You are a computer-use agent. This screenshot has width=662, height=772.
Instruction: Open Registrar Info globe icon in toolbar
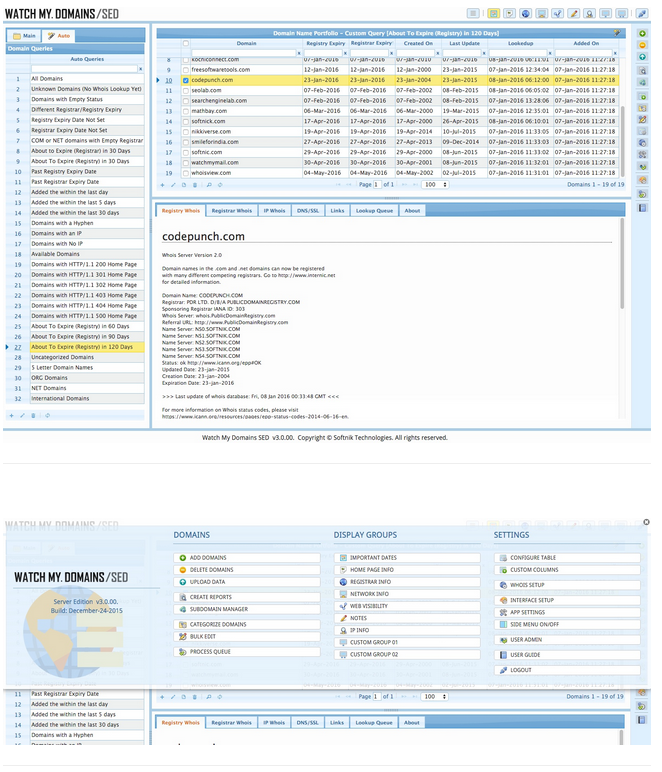[526, 13]
